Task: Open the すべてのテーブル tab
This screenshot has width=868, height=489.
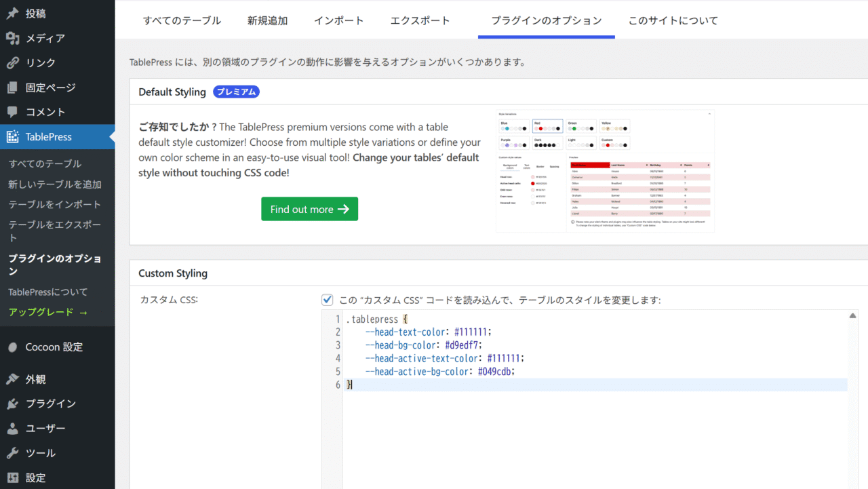Action: click(182, 20)
